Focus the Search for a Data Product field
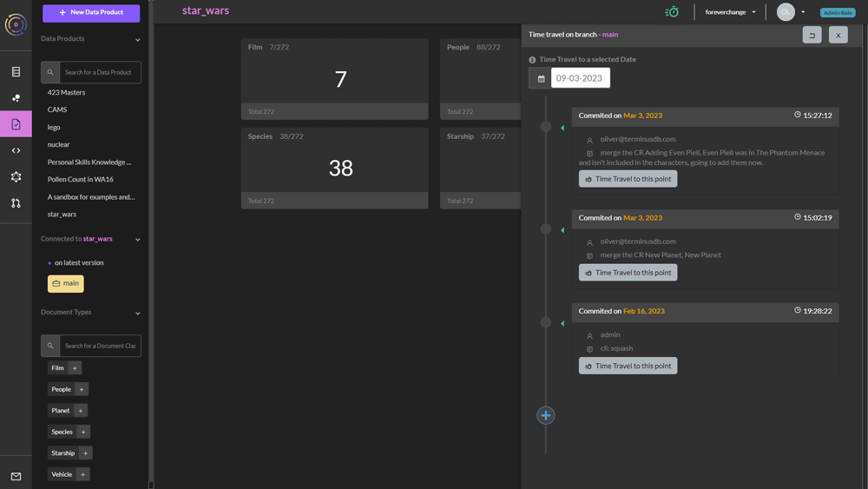Screen dimensions: 868x489 click(100, 73)
